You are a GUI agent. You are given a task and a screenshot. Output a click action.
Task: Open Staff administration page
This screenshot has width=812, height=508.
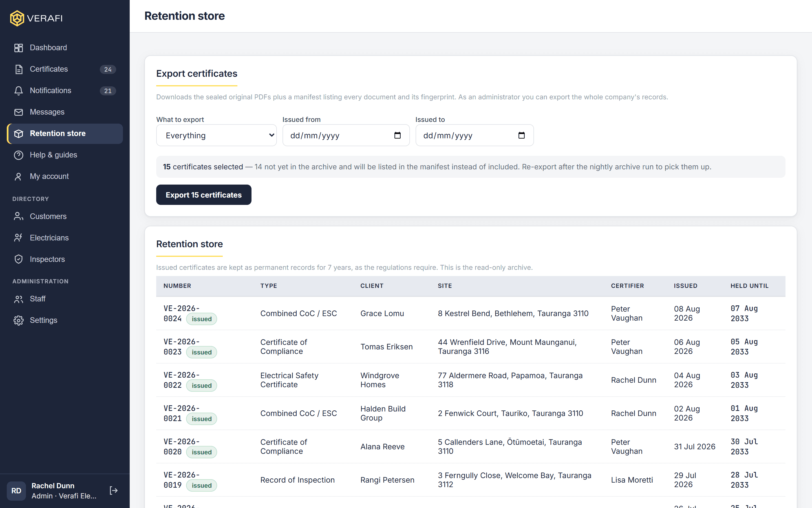point(65,299)
